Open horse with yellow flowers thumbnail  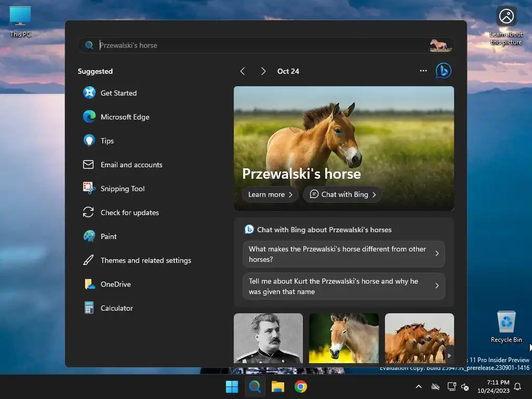(344, 338)
